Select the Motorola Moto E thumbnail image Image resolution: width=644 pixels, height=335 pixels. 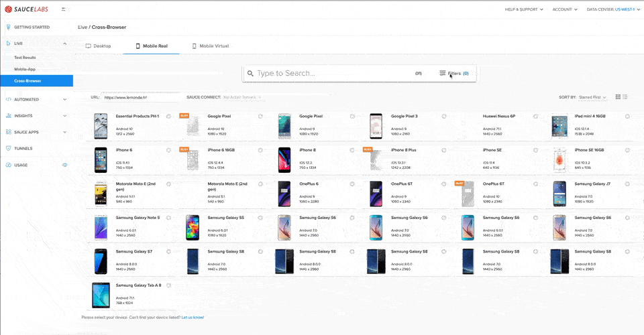(101, 194)
